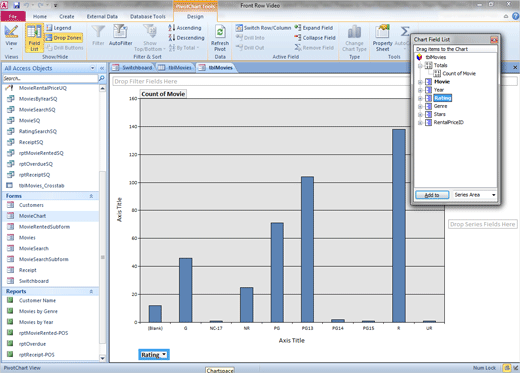The image size is (520, 373).
Task: Click the navigation Search box
Action: click(x=50, y=78)
